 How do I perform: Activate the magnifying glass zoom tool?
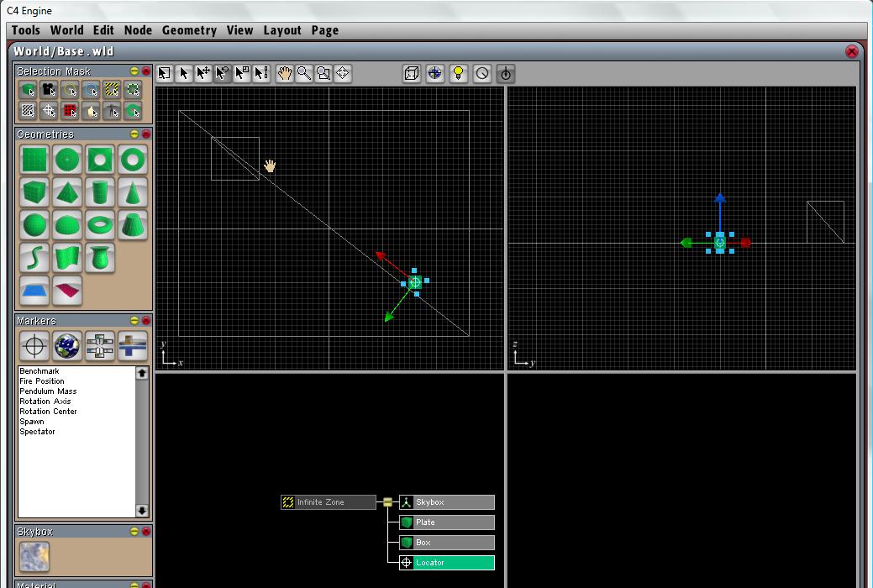304,74
